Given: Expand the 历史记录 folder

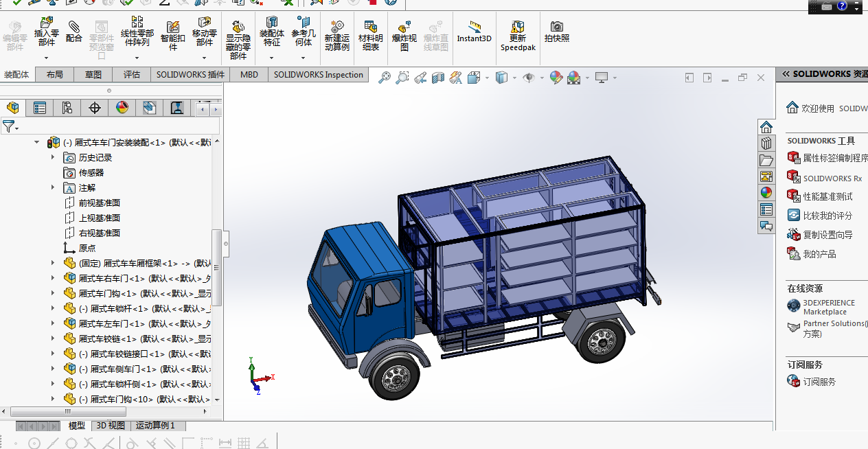Looking at the screenshot, I should (x=53, y=157).
